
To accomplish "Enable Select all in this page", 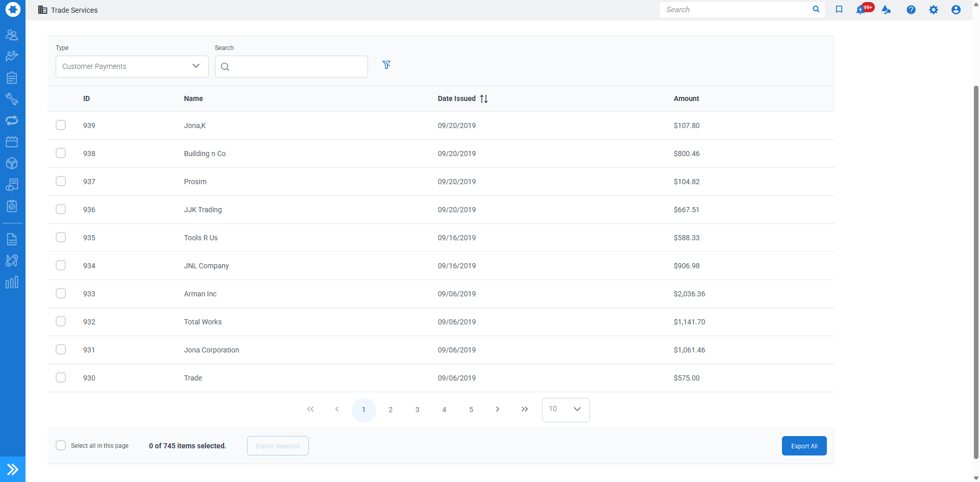I will 61,445.
